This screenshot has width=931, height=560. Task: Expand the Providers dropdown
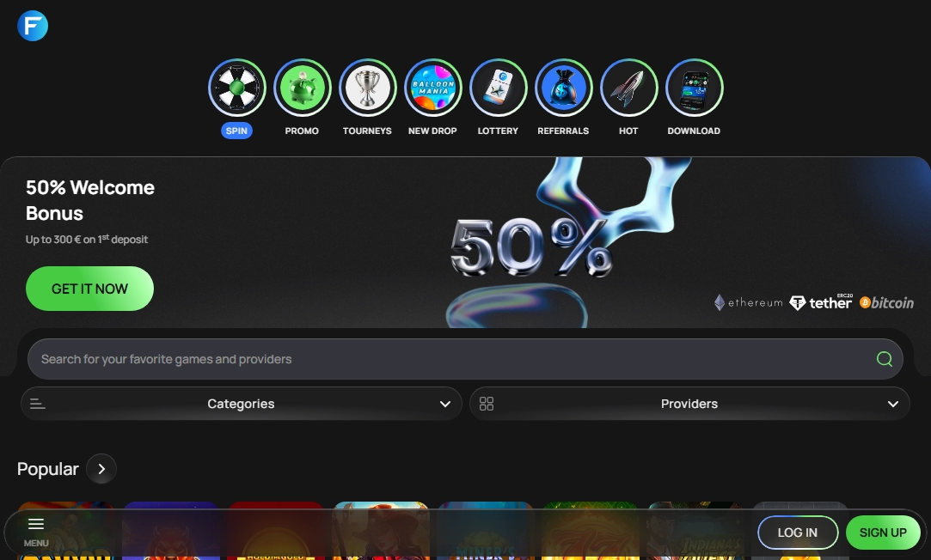point(689,404)
